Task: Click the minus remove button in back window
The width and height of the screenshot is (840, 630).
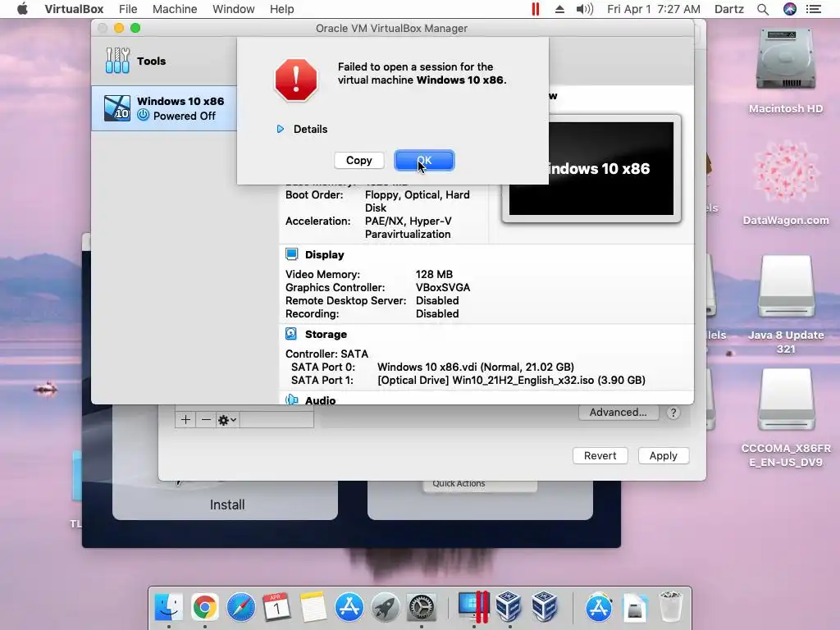Action: [206, 420]
